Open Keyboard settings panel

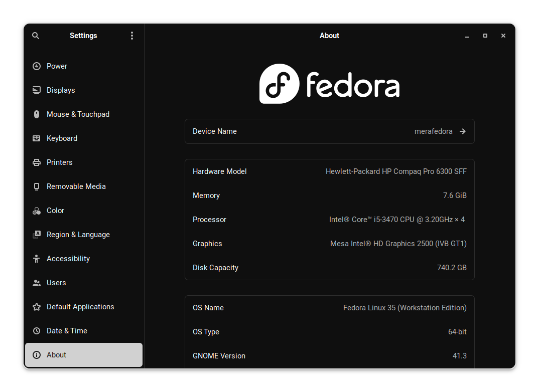[x=84, y=138]
